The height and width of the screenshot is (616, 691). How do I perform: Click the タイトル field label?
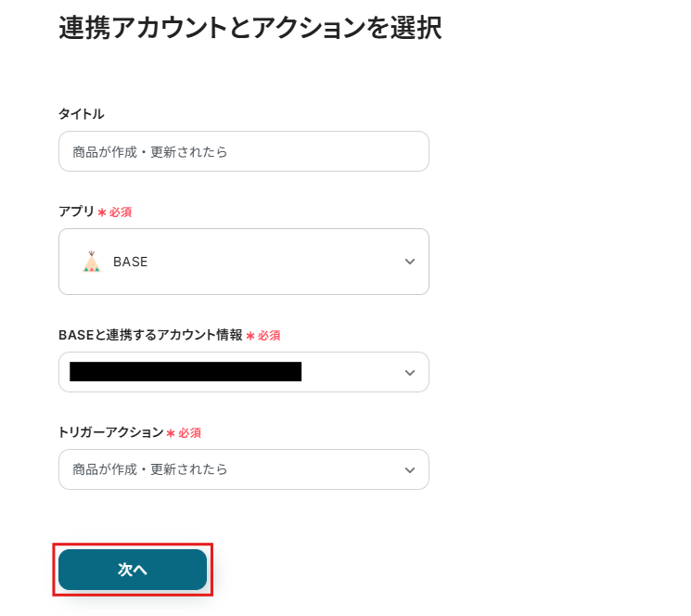coord(82,114)
